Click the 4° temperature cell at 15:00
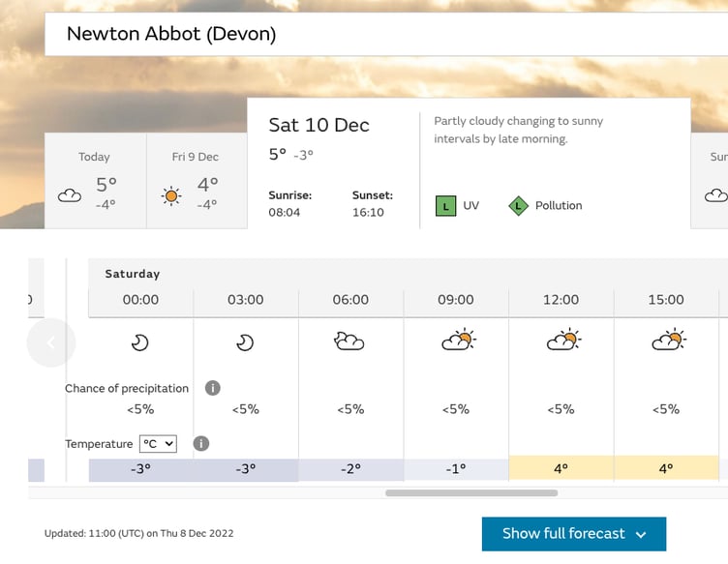The width and height of the screenshot is (728, 564). (x=666, y=468)
